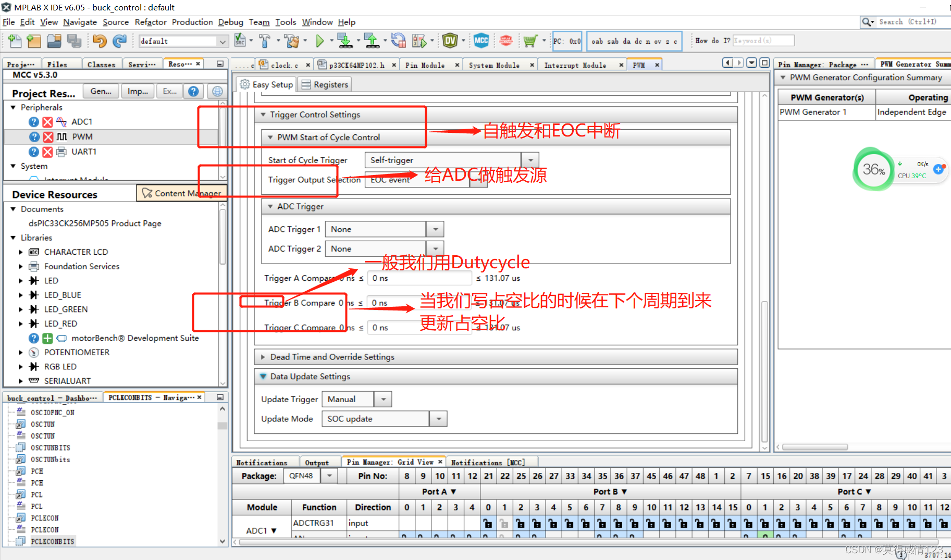This screenshot has height=560, width=951.
Task: Click the Embedded Store shopping cart icon
Action: [529, 41]
